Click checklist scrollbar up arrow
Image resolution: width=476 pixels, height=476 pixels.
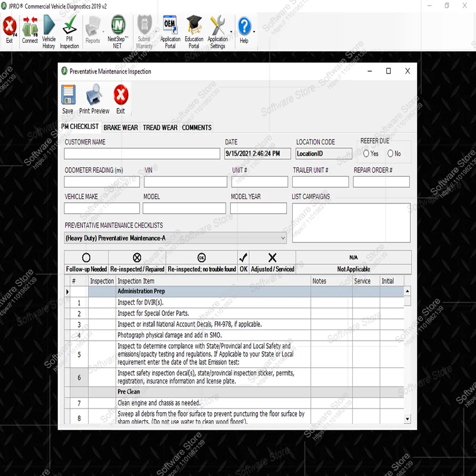407,291
